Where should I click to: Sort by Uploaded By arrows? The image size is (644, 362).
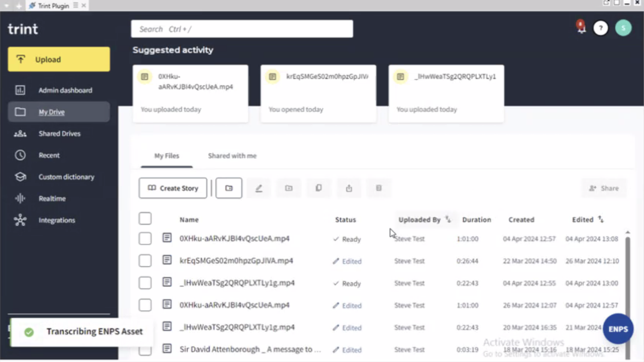click(448, 219)
